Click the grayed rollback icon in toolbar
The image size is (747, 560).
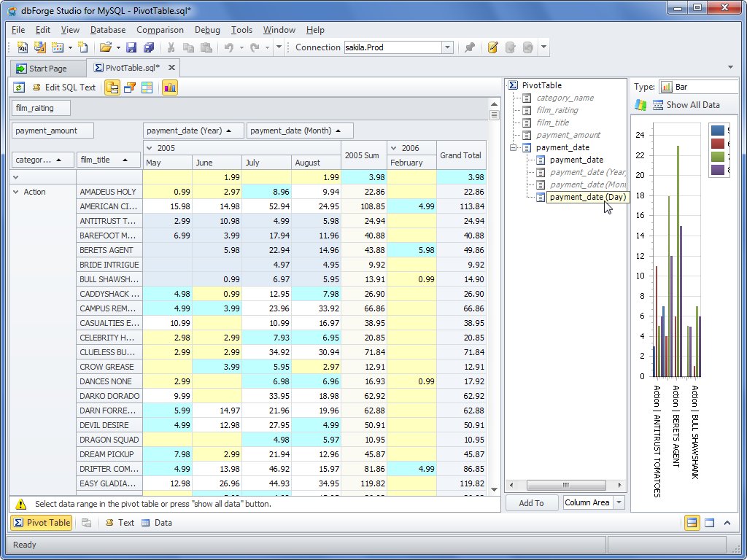528,47
